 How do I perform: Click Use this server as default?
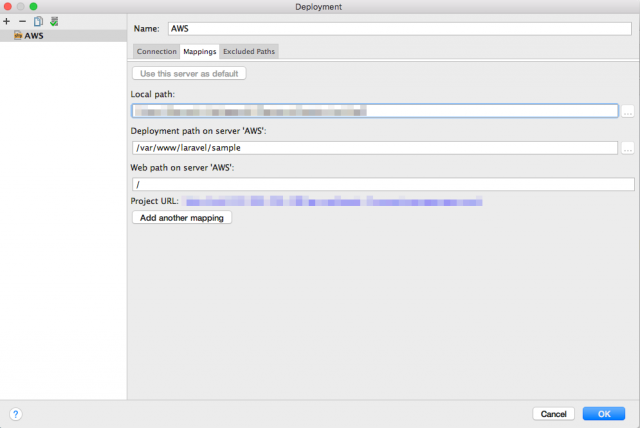pyautogui.click(x=189, y=73)
